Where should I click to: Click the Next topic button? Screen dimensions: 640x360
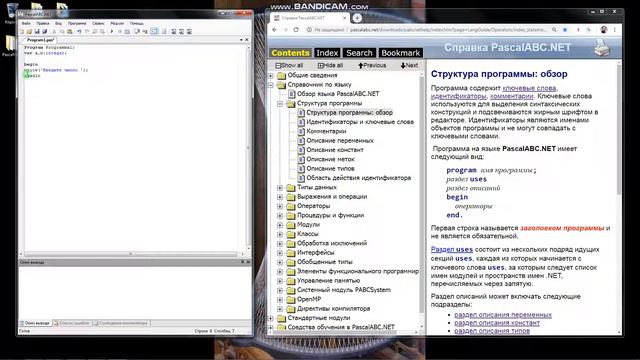409,65
